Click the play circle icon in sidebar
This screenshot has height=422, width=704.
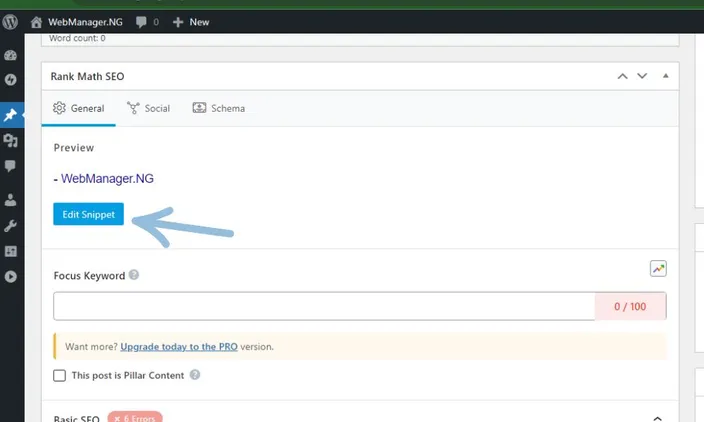click(x=10, y=277)
